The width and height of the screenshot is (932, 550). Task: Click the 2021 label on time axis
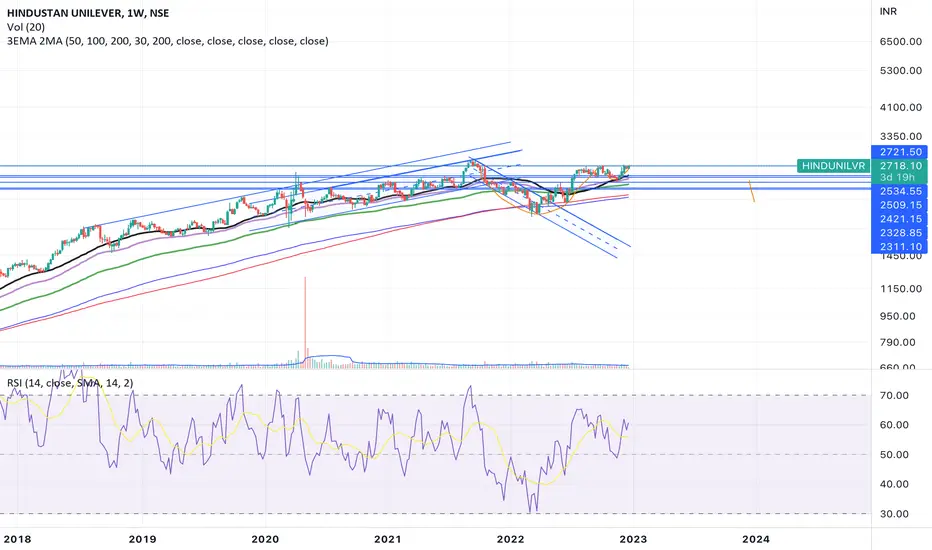point(388,539)
